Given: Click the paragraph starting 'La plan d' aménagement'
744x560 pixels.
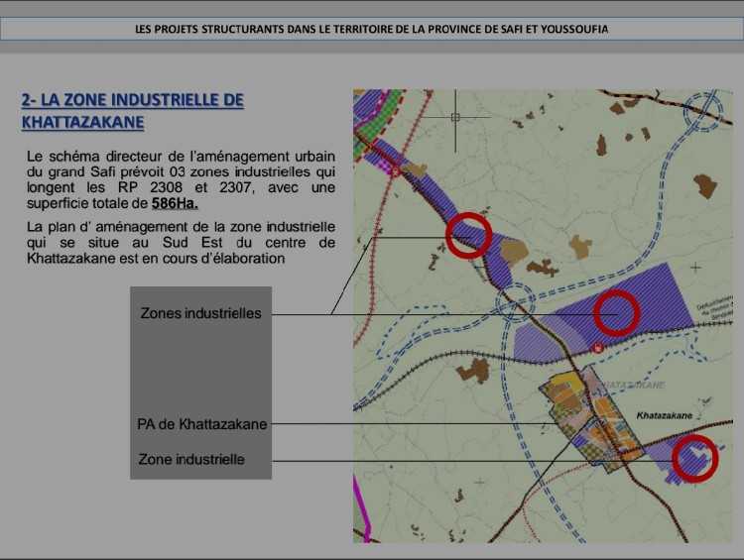Looking at the screenshot, I should (x=181, y=242).
